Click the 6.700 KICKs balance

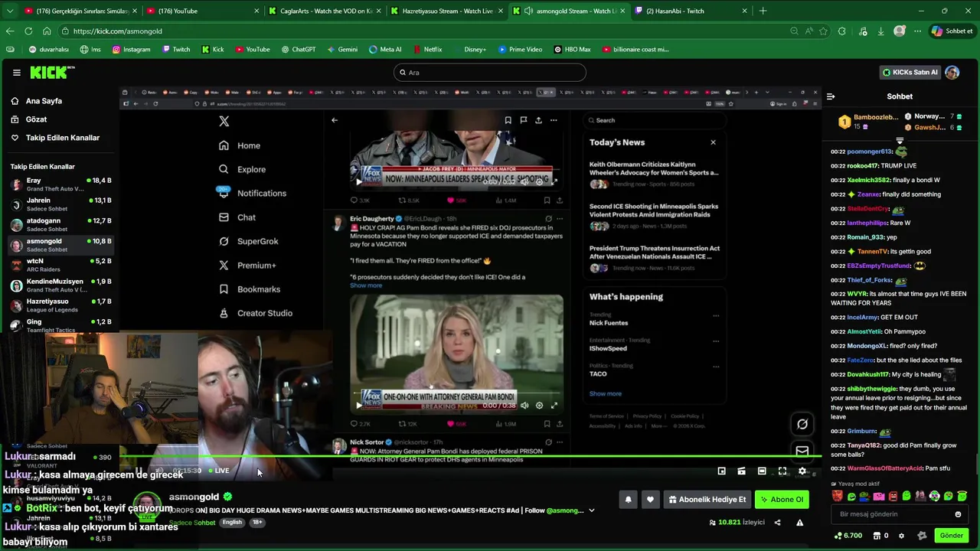848,536
